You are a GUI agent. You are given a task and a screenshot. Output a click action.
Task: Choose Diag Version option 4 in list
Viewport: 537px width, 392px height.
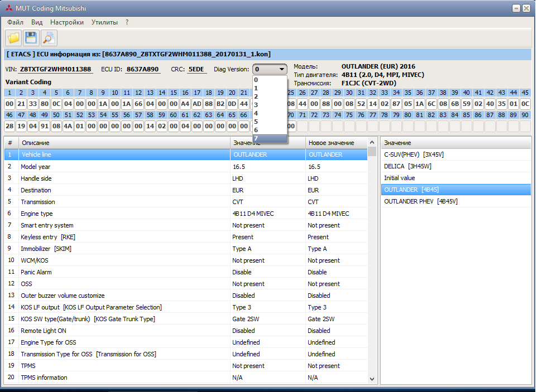coord(270,113)
